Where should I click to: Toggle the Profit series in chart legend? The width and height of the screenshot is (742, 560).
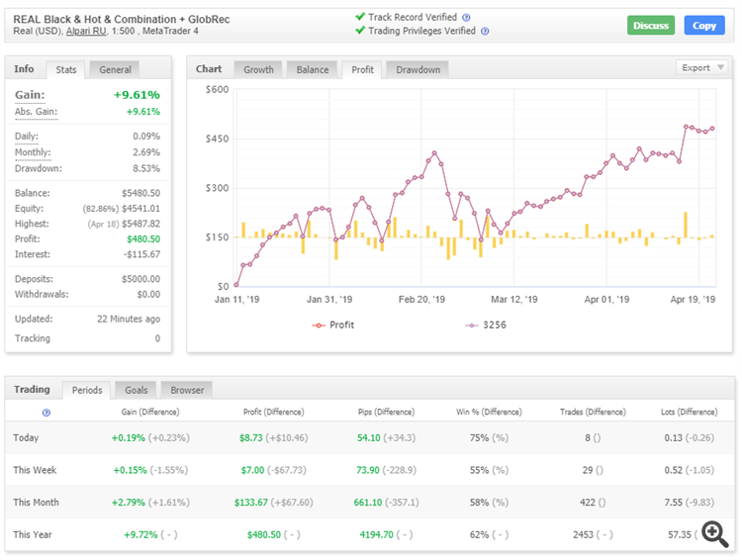coord(333,325)
